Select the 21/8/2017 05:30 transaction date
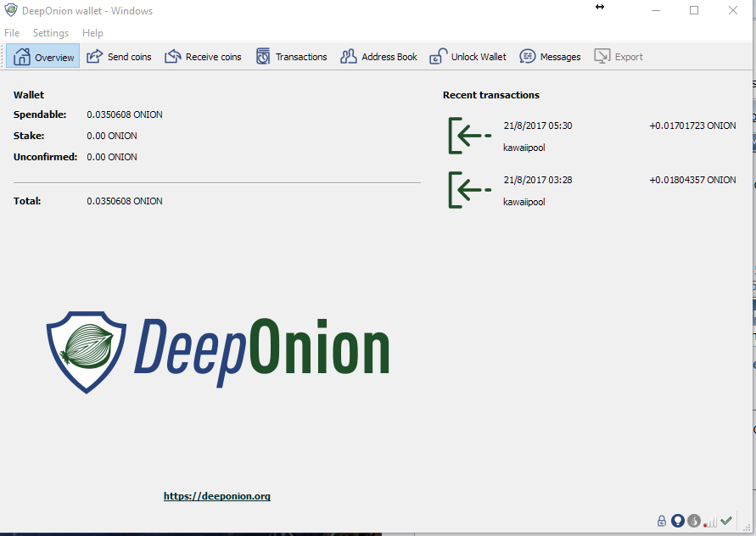The height and width of the screenshot is (536, 756). pos(538,126)
